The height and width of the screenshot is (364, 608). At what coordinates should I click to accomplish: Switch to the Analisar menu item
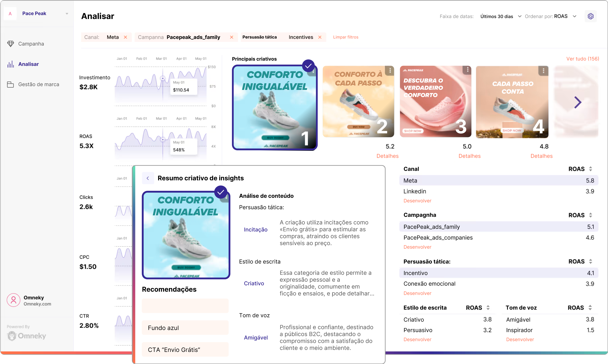point(29,64)
